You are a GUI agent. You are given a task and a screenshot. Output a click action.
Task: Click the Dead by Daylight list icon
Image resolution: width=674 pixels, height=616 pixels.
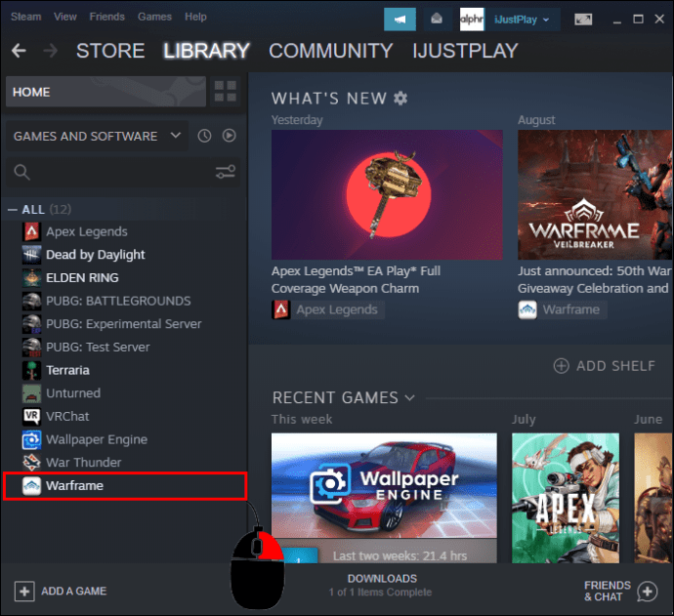[x=32, y=255]
